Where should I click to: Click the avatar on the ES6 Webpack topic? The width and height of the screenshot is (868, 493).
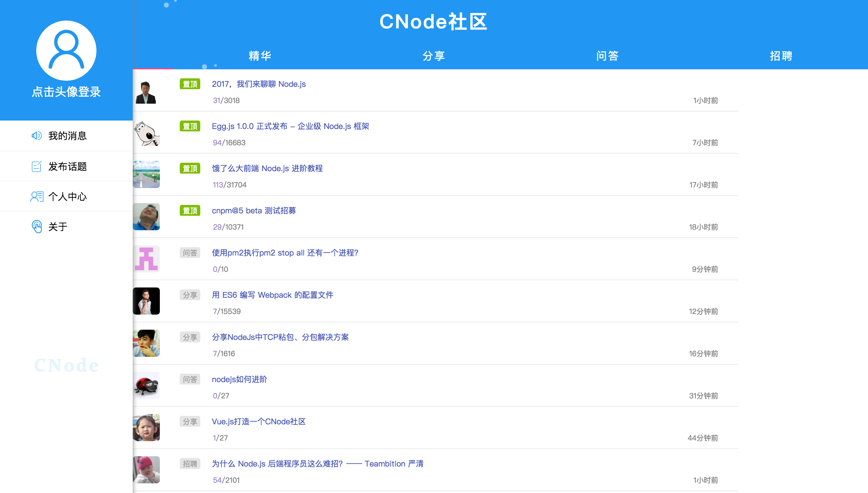pos(146,301)
